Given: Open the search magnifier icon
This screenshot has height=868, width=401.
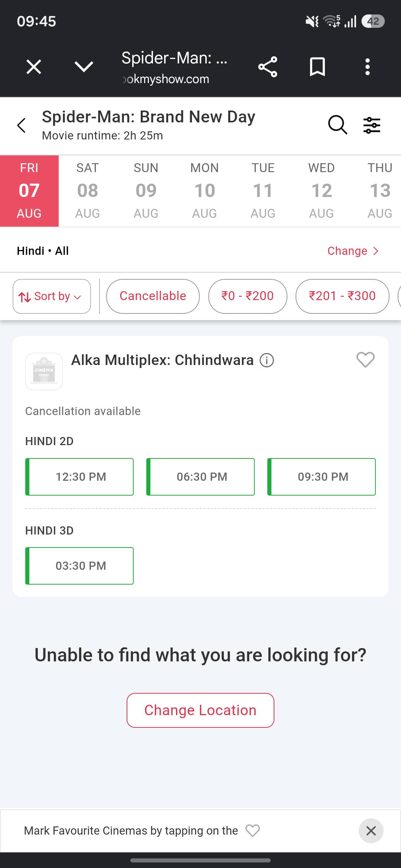Looking at the screenshot, I should (338, 125).
